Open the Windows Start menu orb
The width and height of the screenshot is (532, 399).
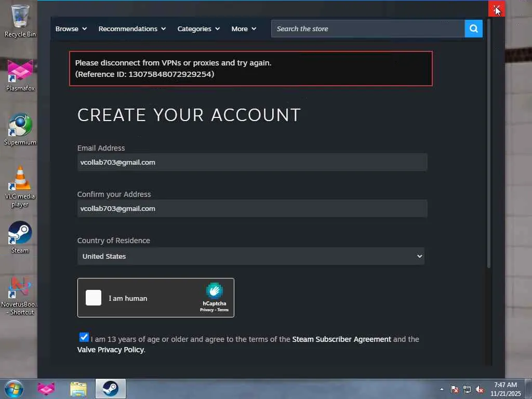click(14, 389)
